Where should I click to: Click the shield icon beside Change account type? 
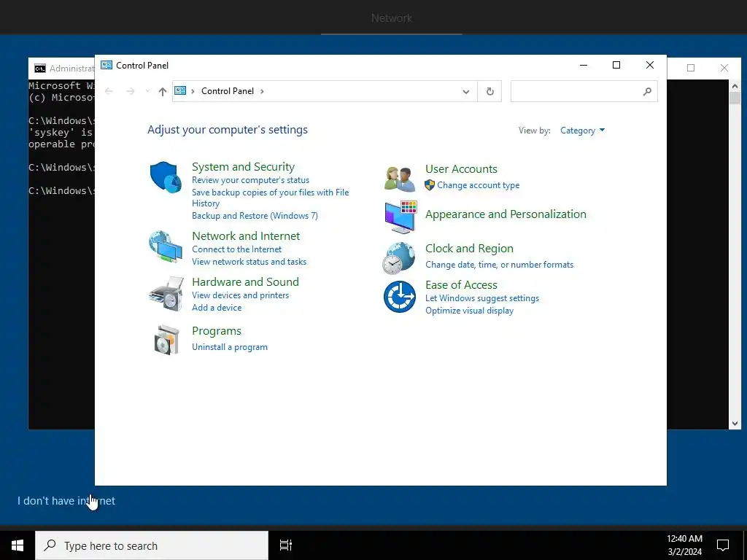(430, 184)
